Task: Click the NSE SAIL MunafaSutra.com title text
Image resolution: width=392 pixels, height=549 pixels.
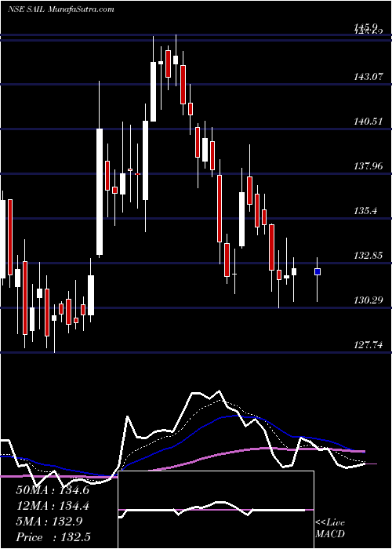Action: tap(61, 9)
